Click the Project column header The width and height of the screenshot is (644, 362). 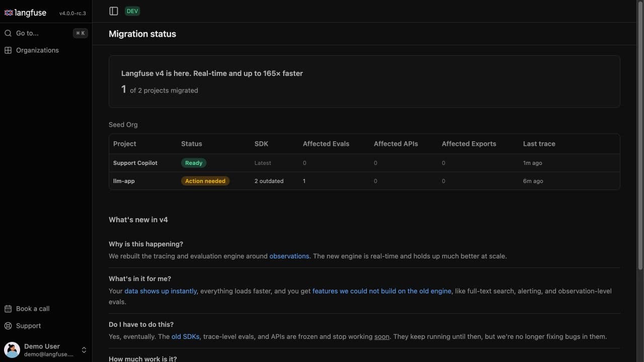pyautogui.click(x=125, y=144)
